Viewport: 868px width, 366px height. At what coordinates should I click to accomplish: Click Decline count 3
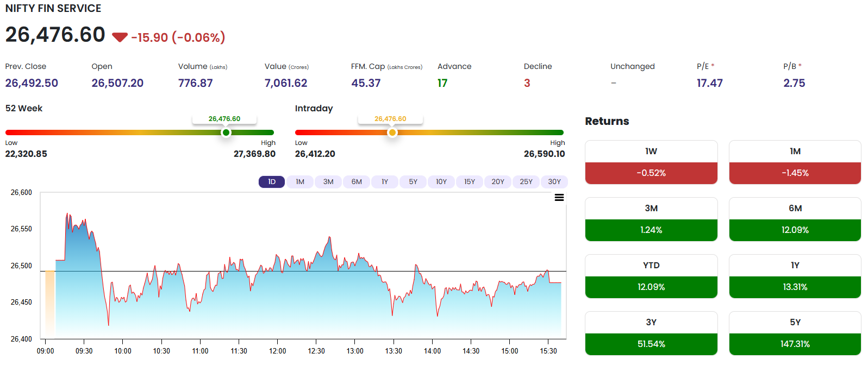tap(527, 83)
